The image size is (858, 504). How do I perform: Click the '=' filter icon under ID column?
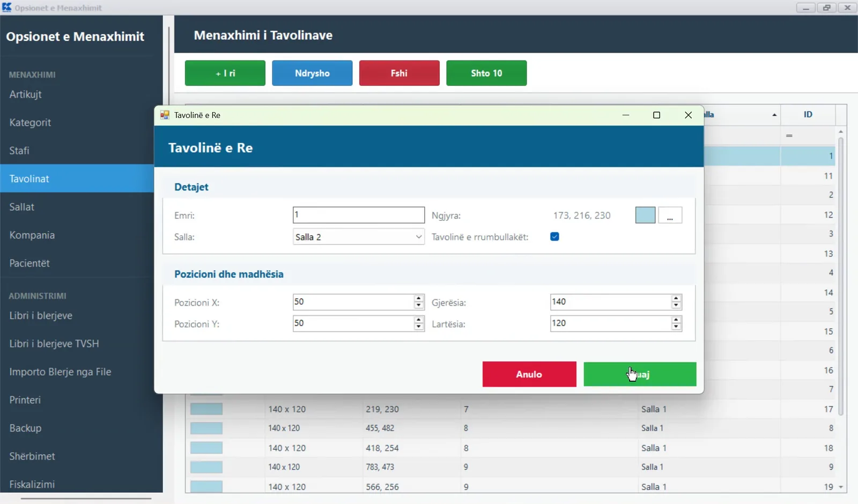pyautogui.click(x=789, y=136)
